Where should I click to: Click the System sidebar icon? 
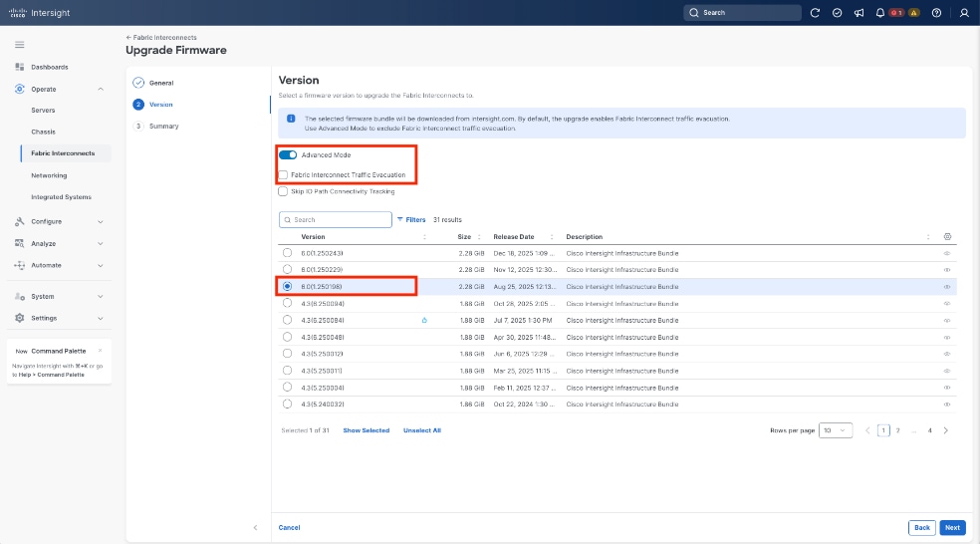point(19,296)
